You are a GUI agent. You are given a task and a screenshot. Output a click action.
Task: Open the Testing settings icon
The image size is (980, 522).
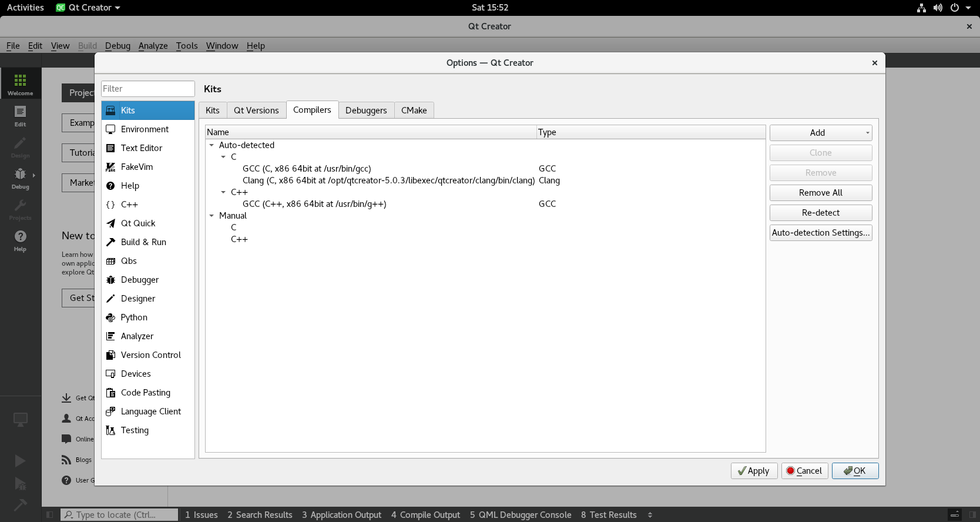[110, 430]
